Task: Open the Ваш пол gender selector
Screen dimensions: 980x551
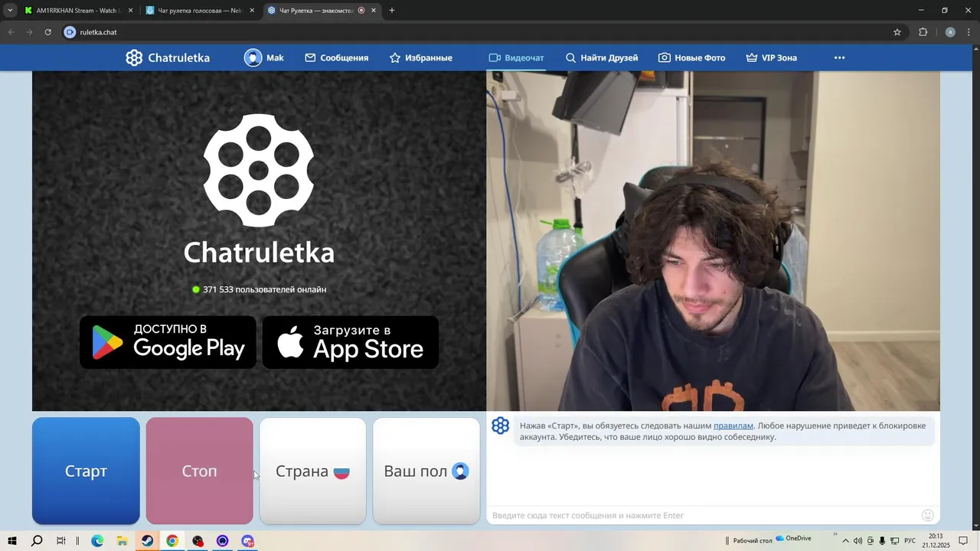Action: pos(426,471)
